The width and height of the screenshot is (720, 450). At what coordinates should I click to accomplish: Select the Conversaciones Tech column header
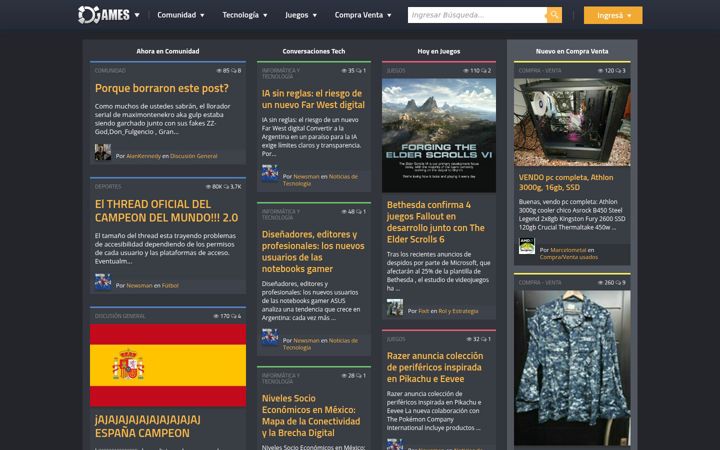[x=314, y=51]
